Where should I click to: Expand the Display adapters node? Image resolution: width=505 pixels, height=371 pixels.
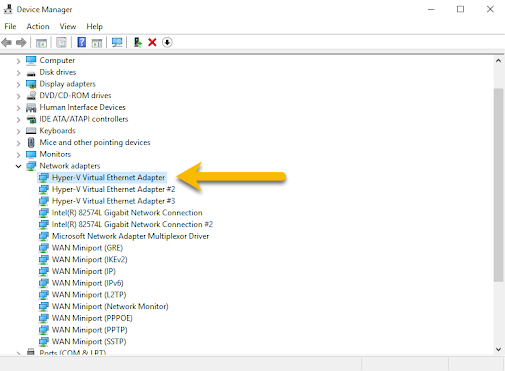click(x=18, y=84)
